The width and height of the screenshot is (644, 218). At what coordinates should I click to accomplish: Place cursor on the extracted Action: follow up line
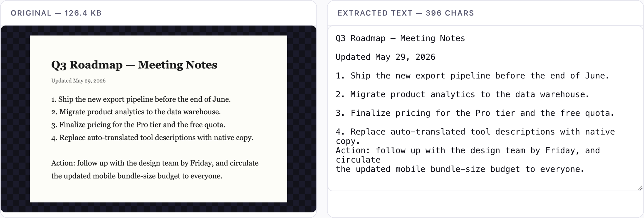(x=468, y=155)
